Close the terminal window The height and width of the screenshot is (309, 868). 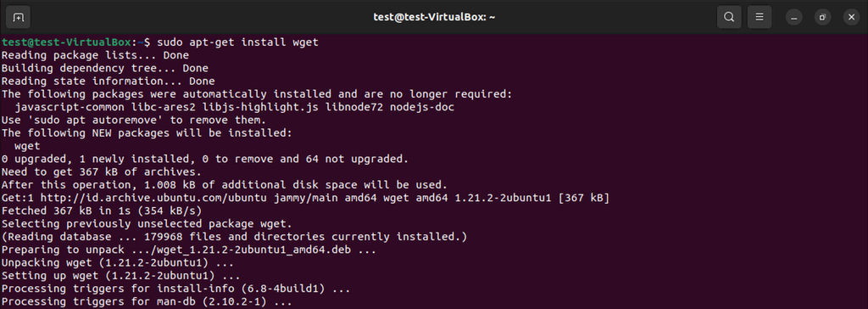click(851, 17)
